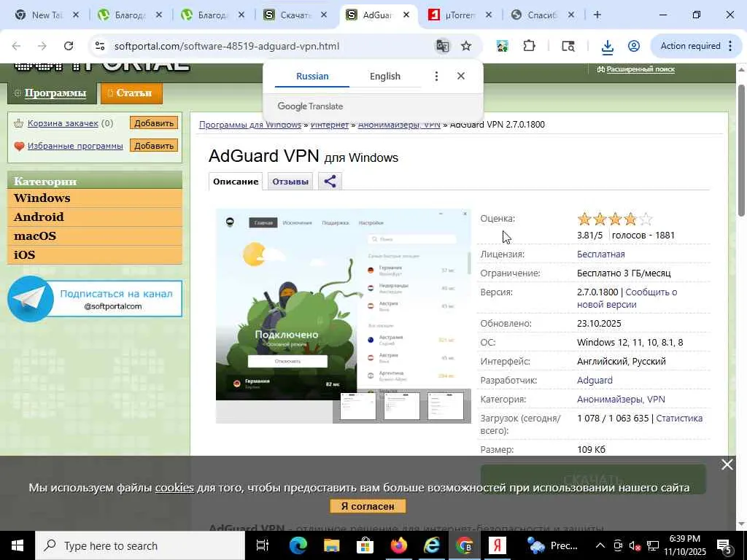747x560 pixels.
Task: Rate the program with the fifth star
Action: (645, 219)
